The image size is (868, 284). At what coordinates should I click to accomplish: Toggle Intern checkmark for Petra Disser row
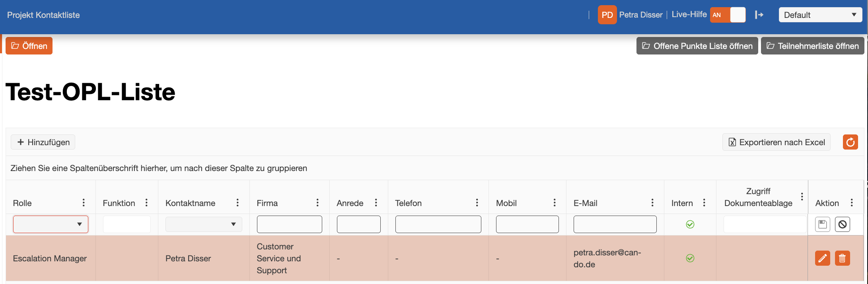[x=690, y=258]
